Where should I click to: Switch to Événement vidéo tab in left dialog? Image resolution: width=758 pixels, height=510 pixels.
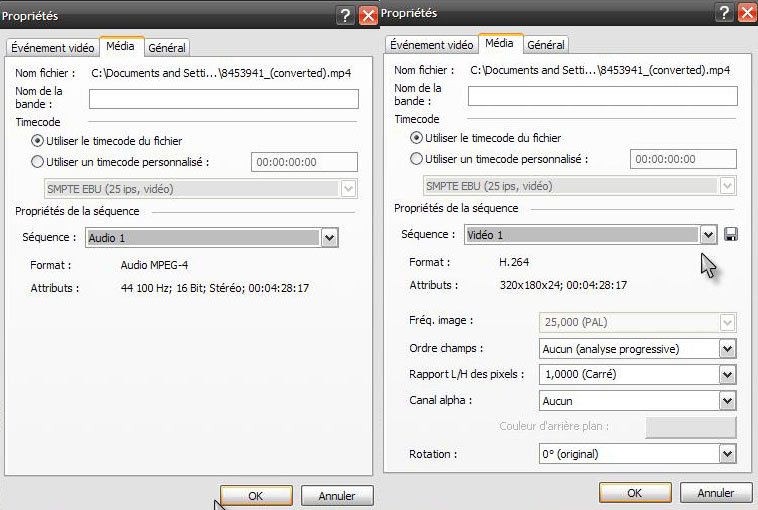pos(53,48)
